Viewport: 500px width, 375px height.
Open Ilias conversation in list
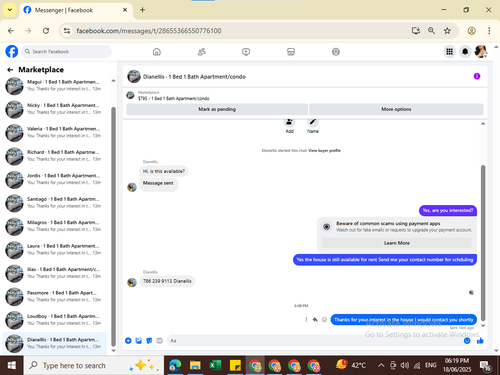click(x=55, y=273)
